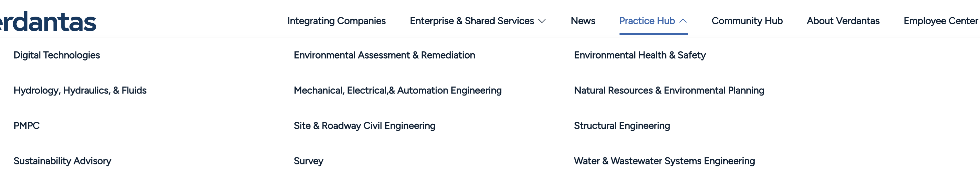Click the PMPC practice link
This screenshot has height=189, width=980.
tap(27, 126)
